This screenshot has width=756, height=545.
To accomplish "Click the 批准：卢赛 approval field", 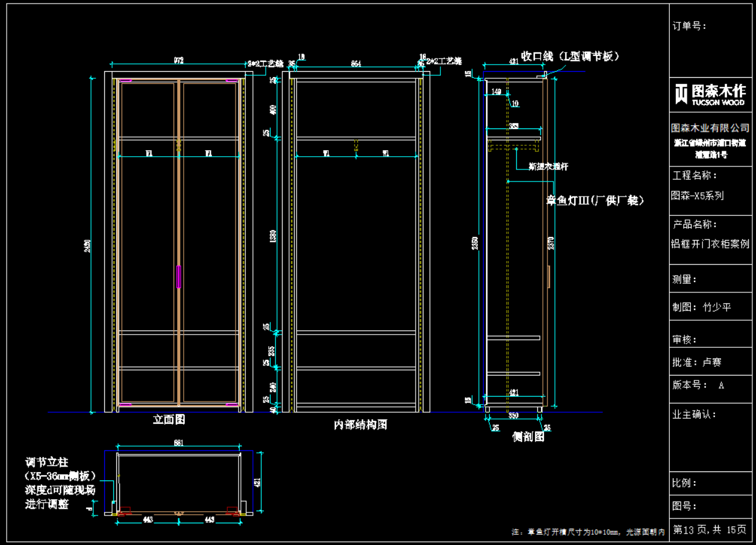I will (x=697, y=362).
